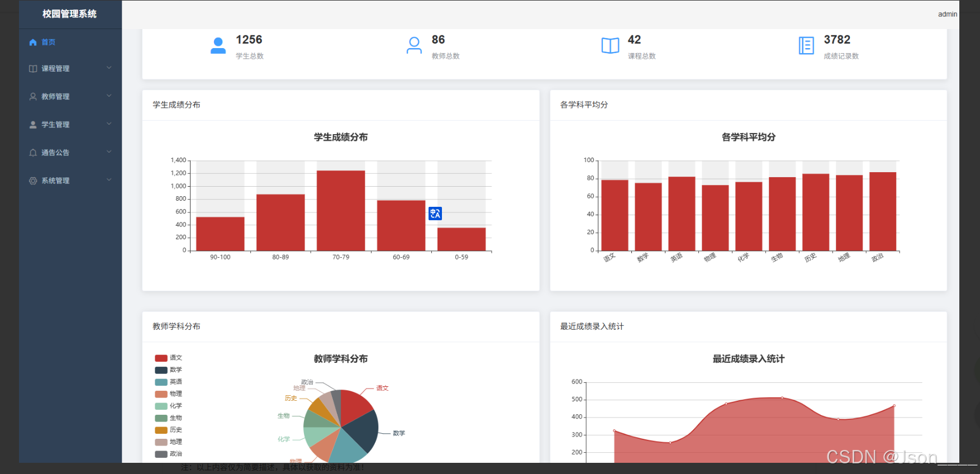The image size is (980, 474).
Task: Expand the 教师管理 submenu chevron
Action: coord(109,96)
